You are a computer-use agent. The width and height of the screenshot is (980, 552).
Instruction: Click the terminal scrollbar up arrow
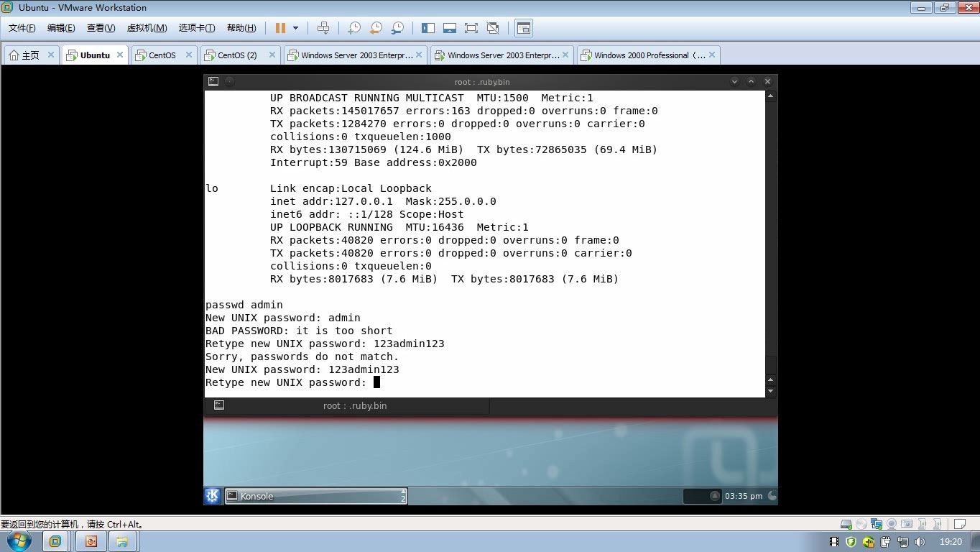point(771,96)
